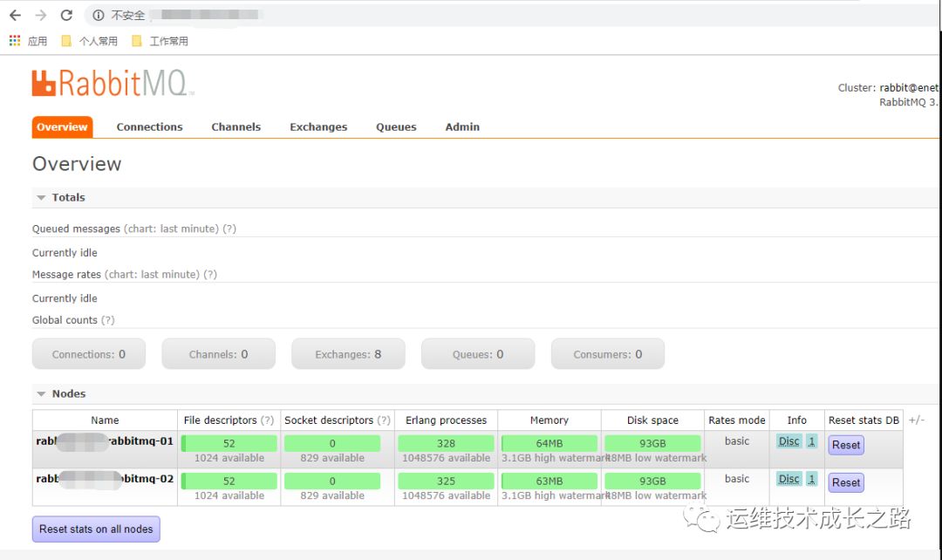Click the Disk space column header
Viewport: 942px width, 560px height.
pyautogui.click(x=652, y=420)
